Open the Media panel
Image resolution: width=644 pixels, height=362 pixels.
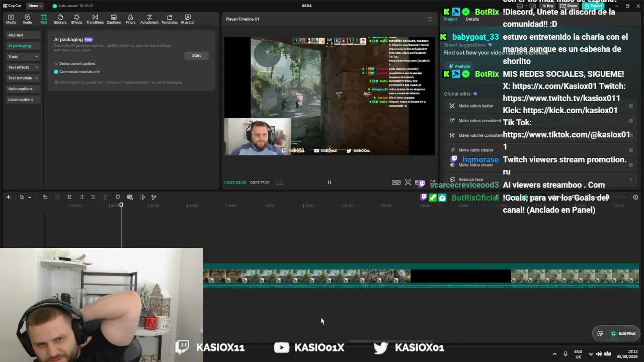coord(11,19)
